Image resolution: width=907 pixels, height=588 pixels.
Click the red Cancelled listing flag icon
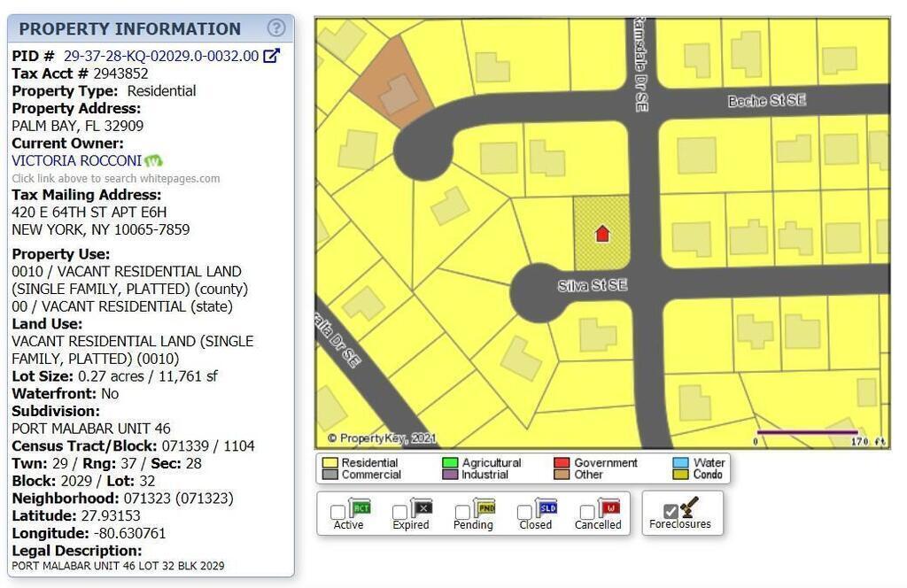coord(609,508)
